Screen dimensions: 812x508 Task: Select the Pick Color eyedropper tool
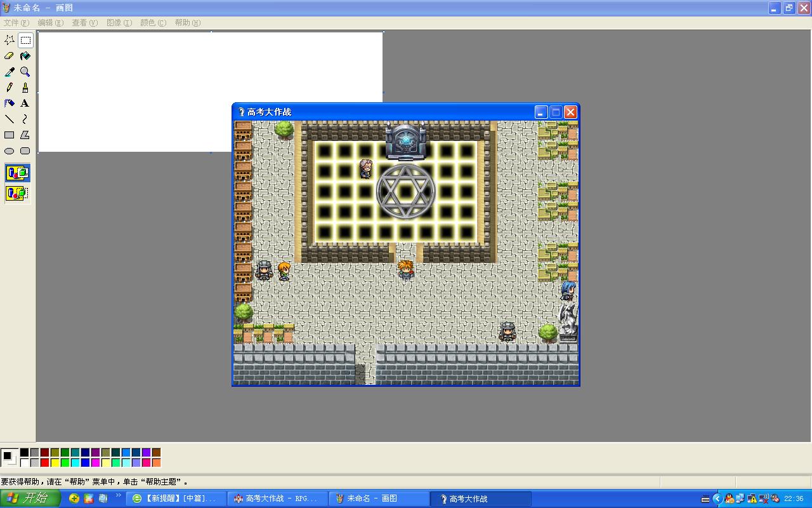[x=10, y=72]
